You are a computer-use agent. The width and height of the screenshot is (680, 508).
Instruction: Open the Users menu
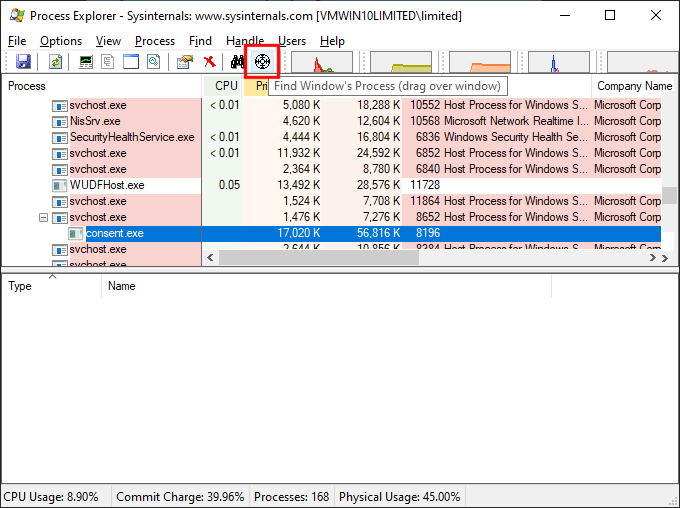coord(292,41)
